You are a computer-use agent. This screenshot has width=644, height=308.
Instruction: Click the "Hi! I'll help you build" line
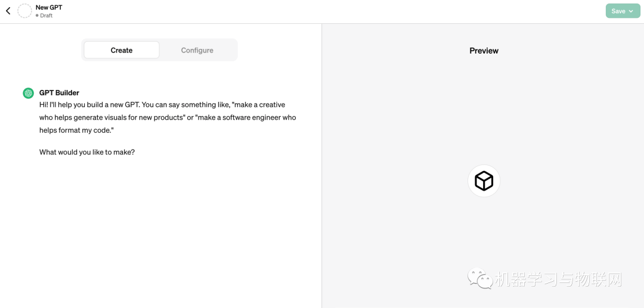pos(162,105)
